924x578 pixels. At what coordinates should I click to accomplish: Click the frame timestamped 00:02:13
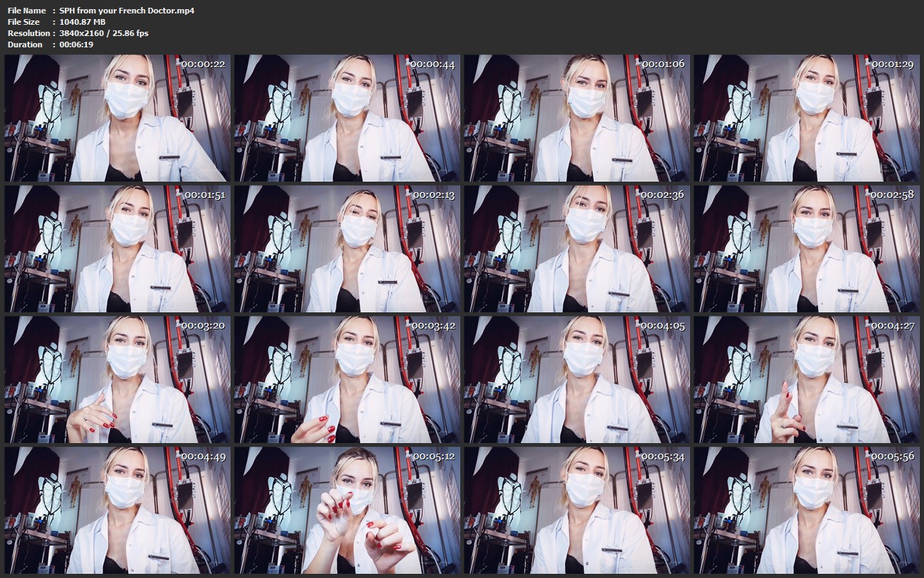point(347,249)
